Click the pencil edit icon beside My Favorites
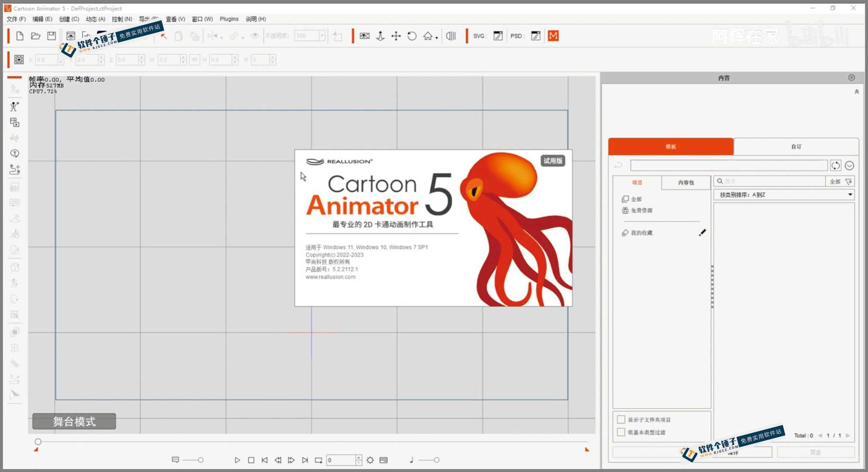This screenshot has width=868, height=472. 702,233
